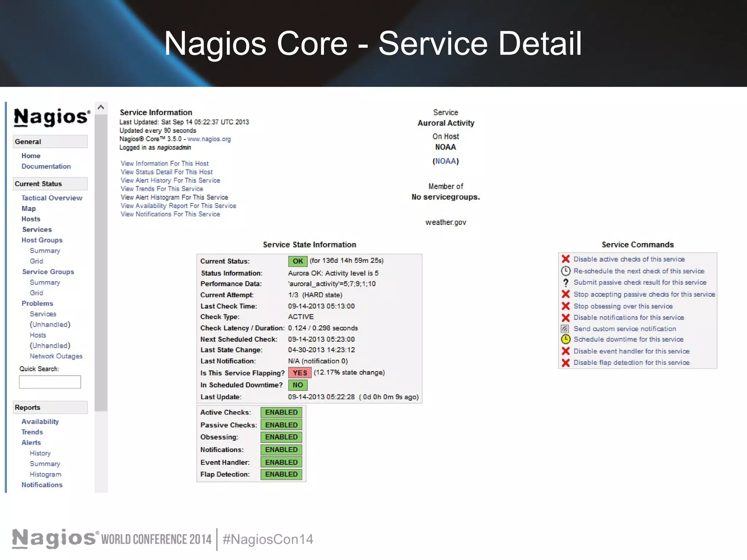Click View Trends For This Service
The height and width of the screenshot is (560, 747).
click(x=162, y=189)
